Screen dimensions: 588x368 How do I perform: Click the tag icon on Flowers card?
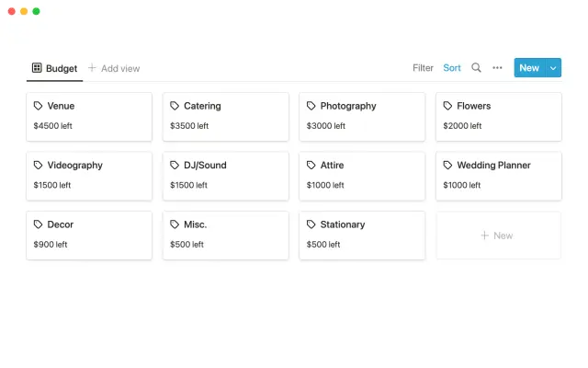tap(447, 106)
